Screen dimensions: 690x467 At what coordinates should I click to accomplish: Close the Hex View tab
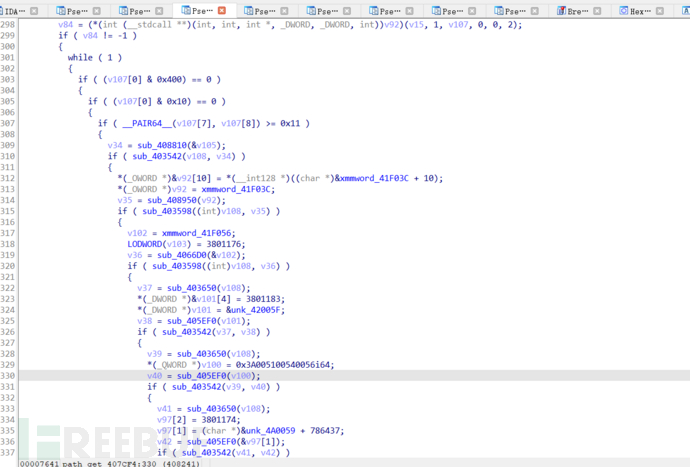coord(658,10)
